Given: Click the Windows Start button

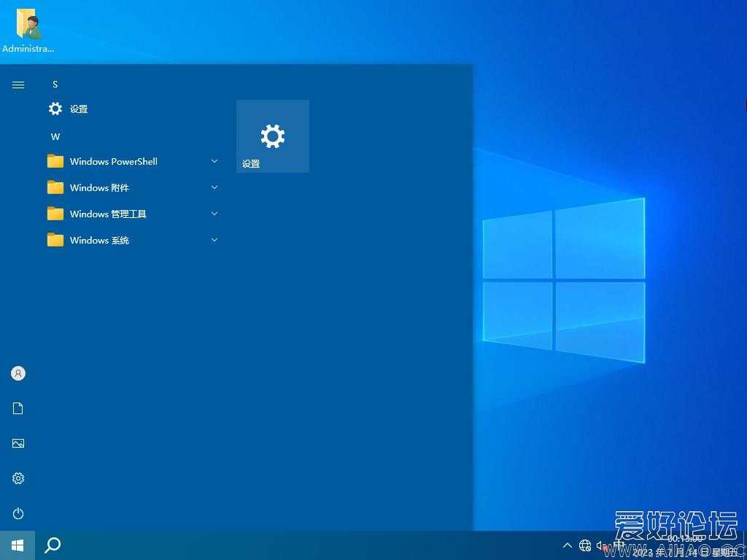Looking at the screenshot, I should coord(18,545).
